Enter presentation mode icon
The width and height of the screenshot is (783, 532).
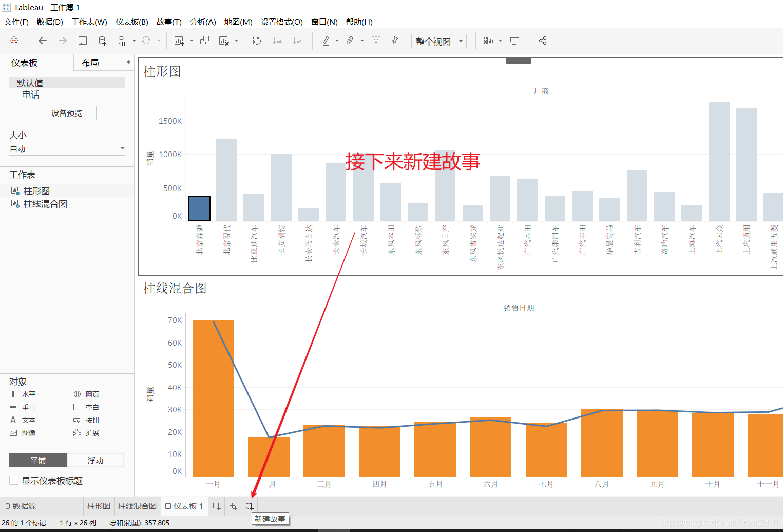(514, 41)
